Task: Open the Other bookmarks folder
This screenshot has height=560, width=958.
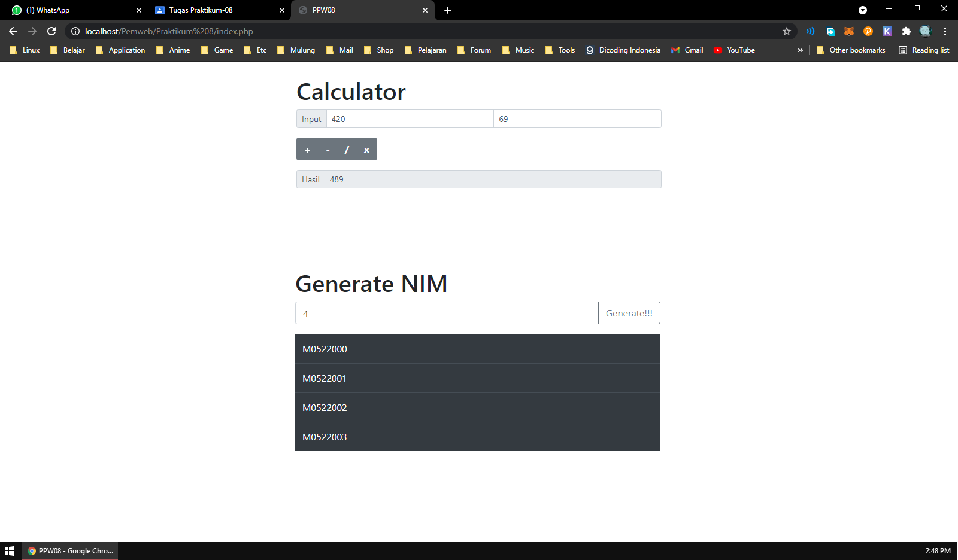Action: pos(851,50)
